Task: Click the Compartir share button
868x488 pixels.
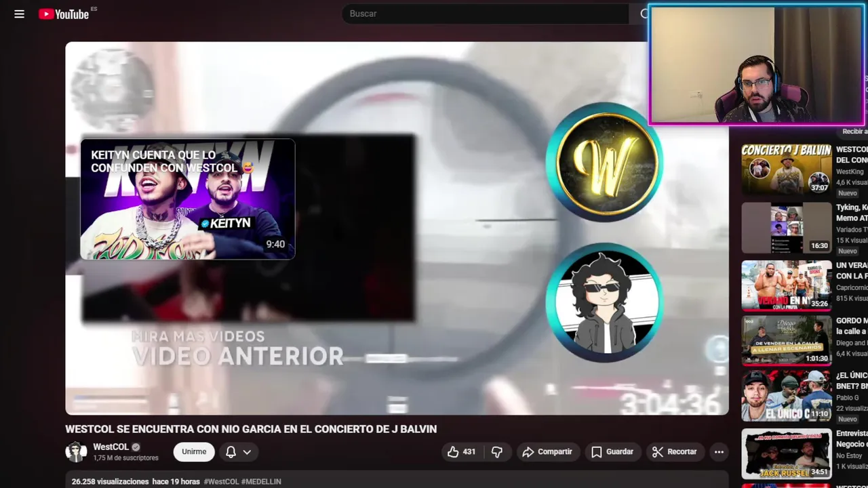Action: click(x=547, y=451)
